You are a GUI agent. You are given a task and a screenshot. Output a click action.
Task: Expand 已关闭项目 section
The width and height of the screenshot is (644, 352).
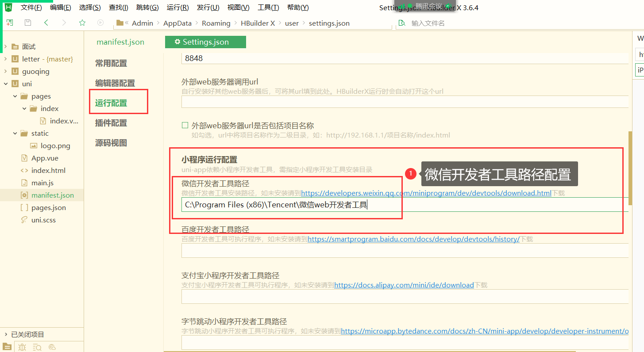pyautogui.click(x=6, y=334)
